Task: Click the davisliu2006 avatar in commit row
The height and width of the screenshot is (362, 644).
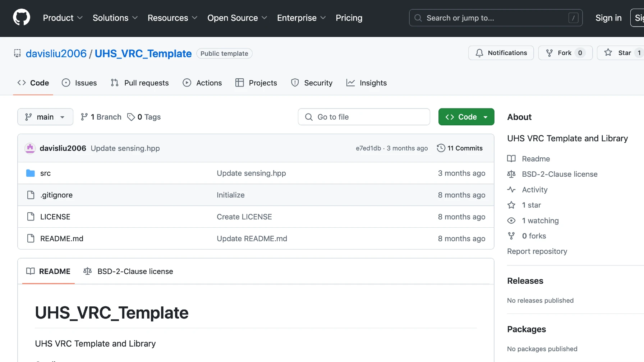Action: pyautogui.click(x=30, y=148)
